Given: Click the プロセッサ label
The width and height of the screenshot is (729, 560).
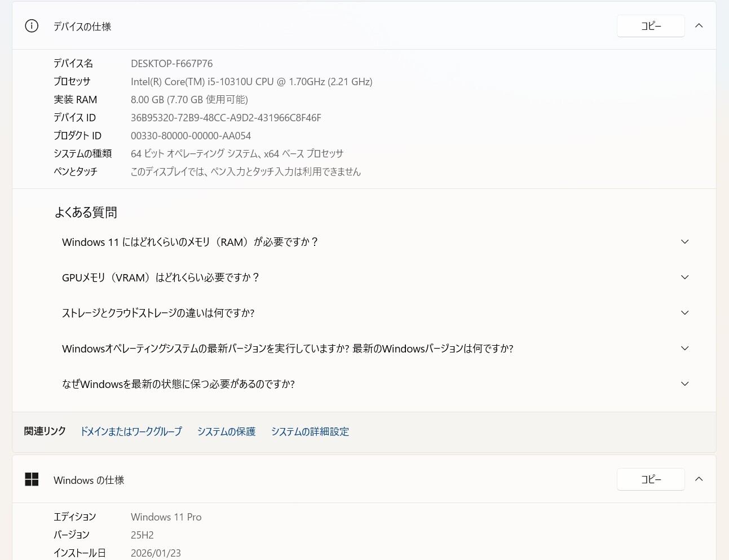Looking at the screenshot, I should point(72,82).
